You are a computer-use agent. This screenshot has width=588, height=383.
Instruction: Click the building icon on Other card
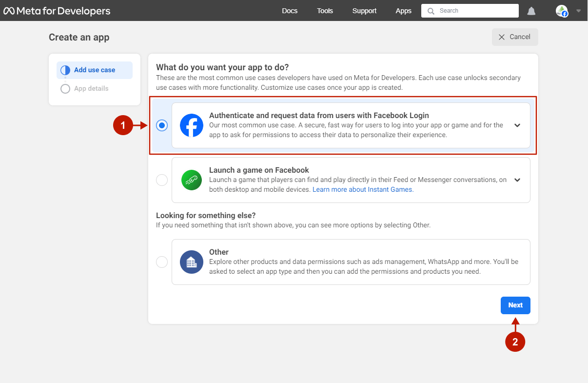click(x=192, y=262)
